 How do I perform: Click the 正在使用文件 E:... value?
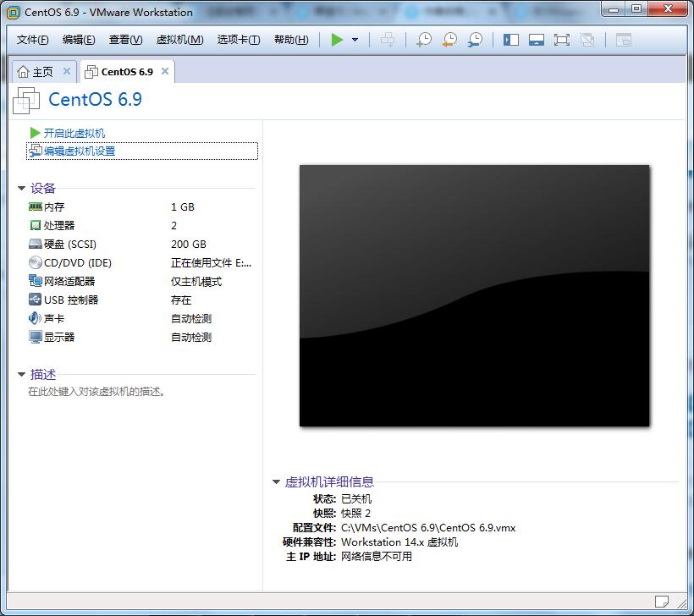click(211, 263)
